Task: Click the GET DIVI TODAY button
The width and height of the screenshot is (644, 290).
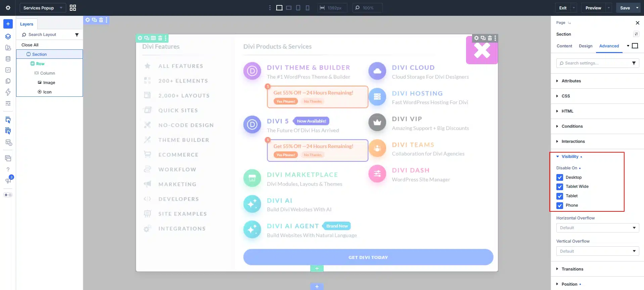Action: tap(368, 257)
